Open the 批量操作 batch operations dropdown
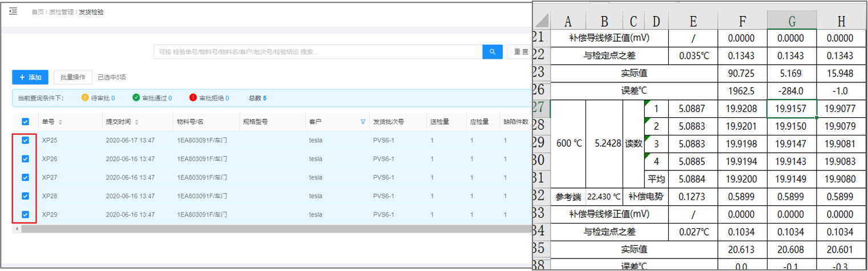The image size is (868, 271). coord(73,77)
